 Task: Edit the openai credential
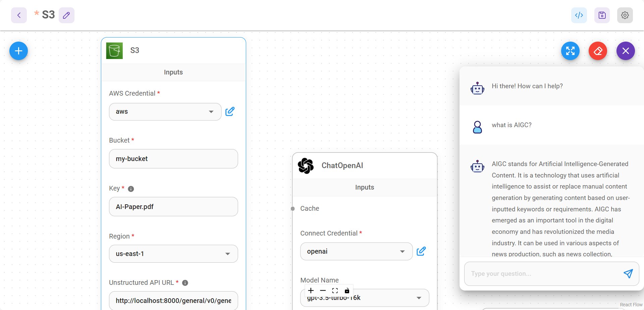pos(421,251)
